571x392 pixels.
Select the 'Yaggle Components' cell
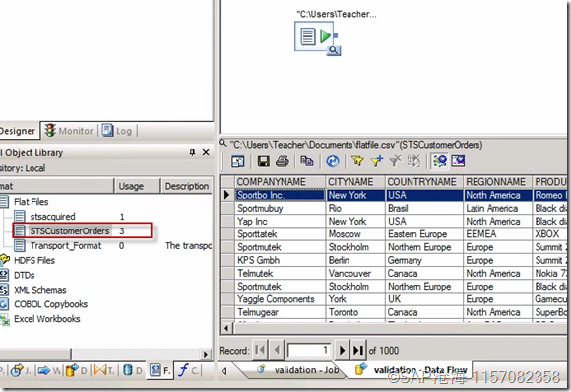[280, 299]
